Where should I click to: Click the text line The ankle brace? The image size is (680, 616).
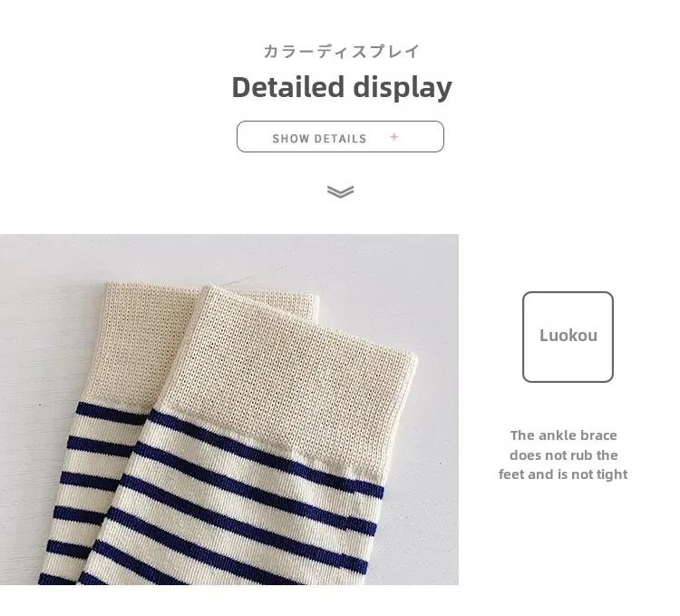563,435
